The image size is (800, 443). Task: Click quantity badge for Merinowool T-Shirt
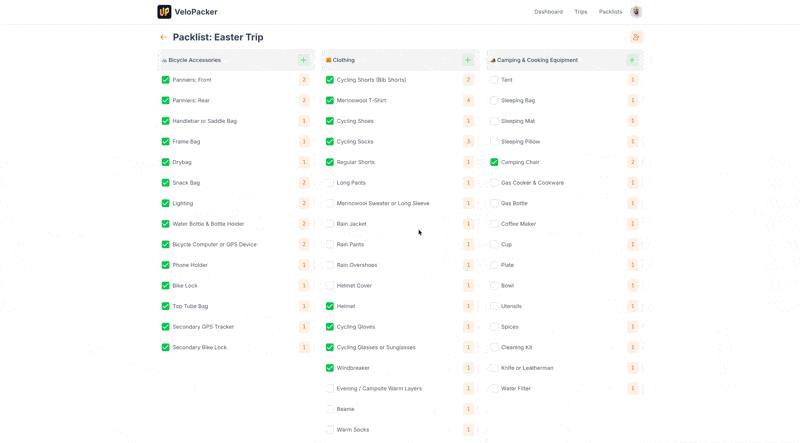[x=468, y=101]
